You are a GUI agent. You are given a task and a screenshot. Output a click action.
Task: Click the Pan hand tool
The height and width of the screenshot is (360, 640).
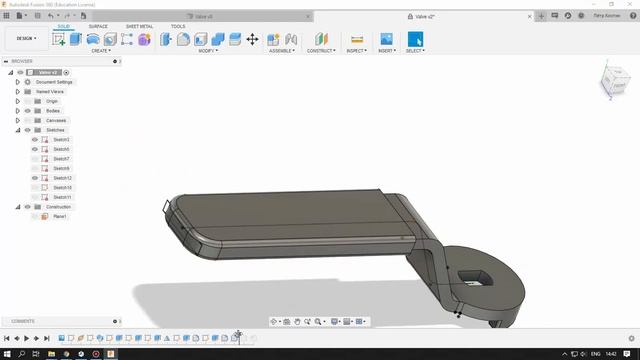pyautogui.click(x=297, y=322)
